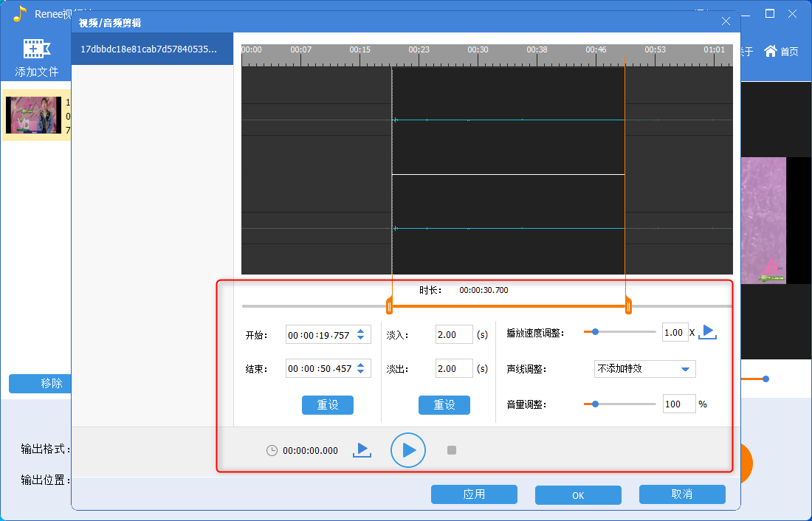The width and height of the screenshot is (812, 521).
Task: Select the file 17dbbdc18e81cab7d57840535 in list
Action: 152,49
